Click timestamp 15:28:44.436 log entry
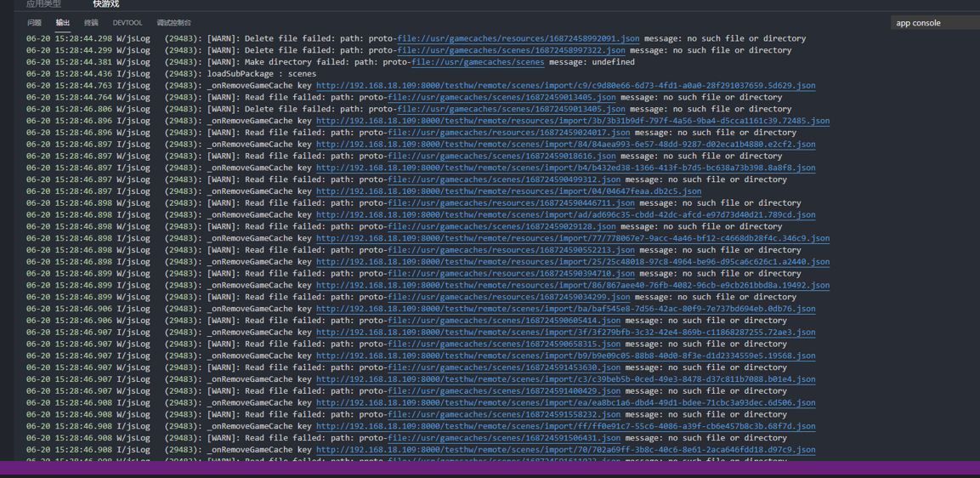 coord(84,74)
